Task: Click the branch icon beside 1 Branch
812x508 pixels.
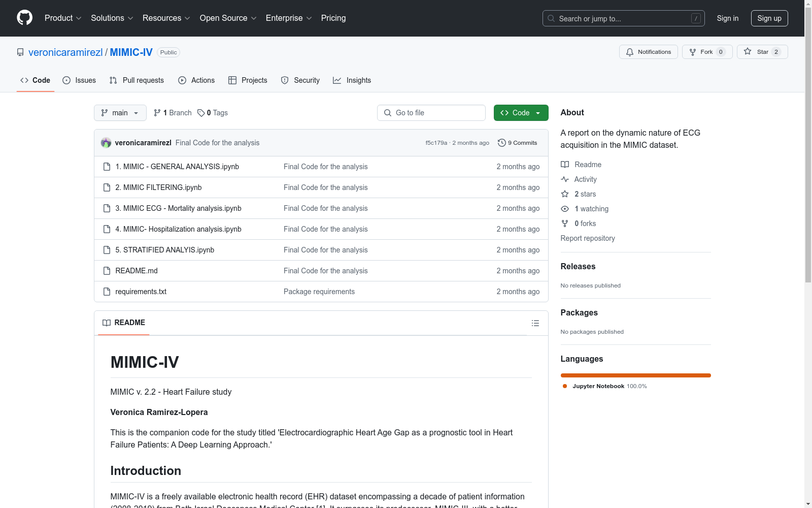Action: click(157, 113)
